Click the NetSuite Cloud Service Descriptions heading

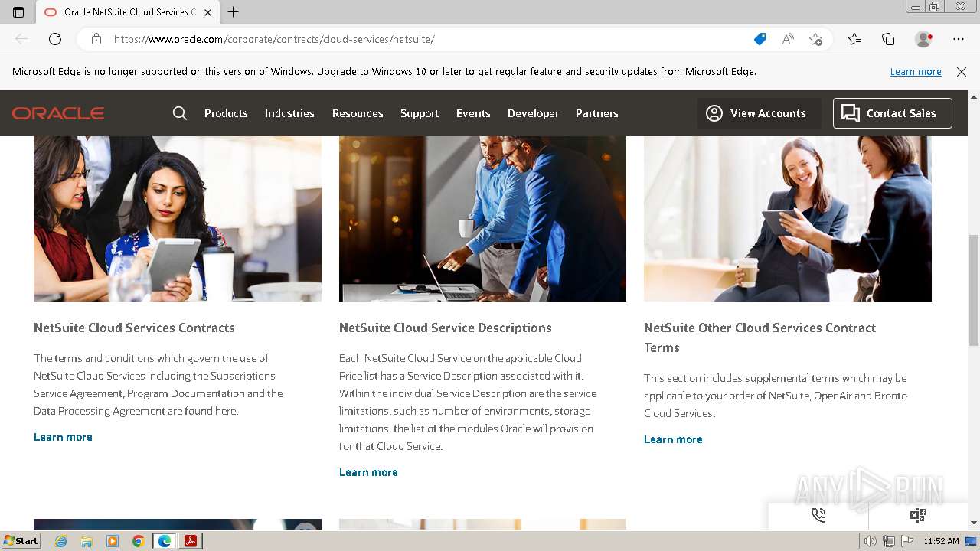pyautogui.click(x=446, y=328)
